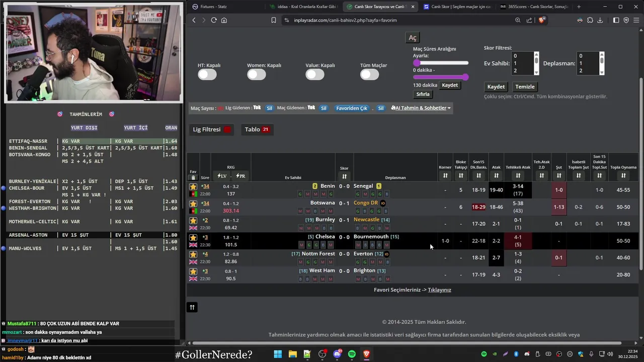Switch to Canlı Skor Seçilen maçlar tab
Image resolution: width=644 pixels, height=362 pixels.
coord(457,7)
